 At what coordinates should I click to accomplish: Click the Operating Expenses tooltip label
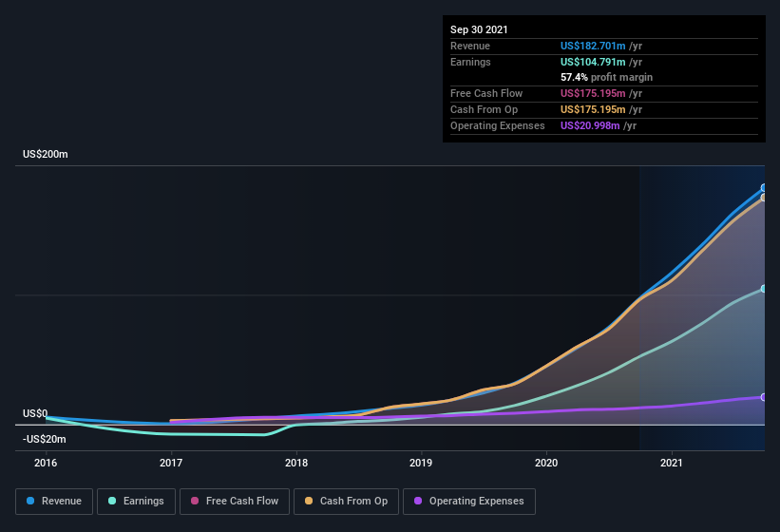coord(498,125)
